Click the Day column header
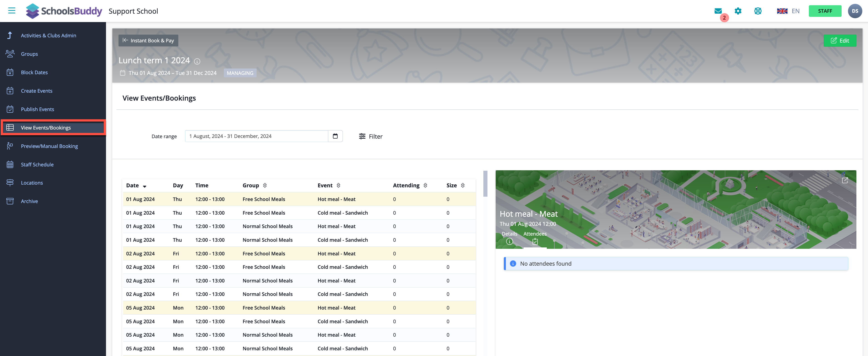Viewport: 868px width, 356px height. [178, 186]
